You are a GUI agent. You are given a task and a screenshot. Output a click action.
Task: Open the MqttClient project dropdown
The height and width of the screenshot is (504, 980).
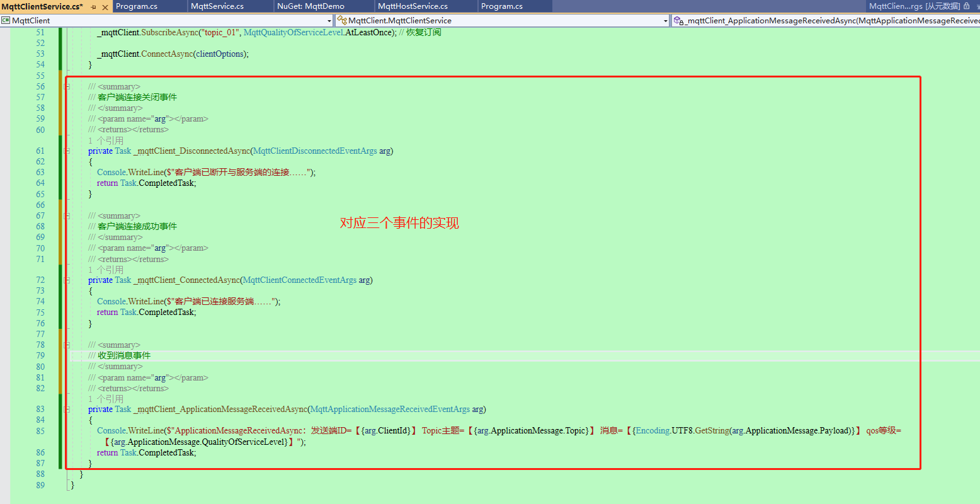(167, 21)
